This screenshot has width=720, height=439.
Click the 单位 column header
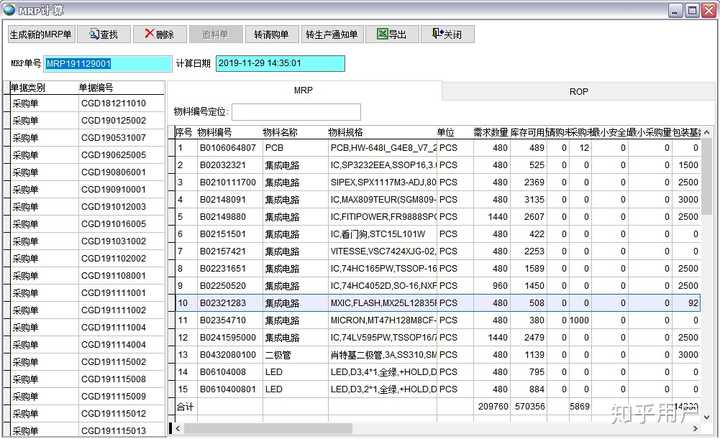click(x=445, y=133)
